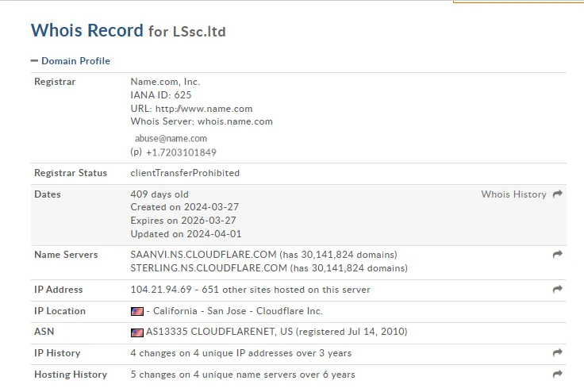Click the clientTransferProhibited registrar status
Image resolution: width=584 pixels, height=392 pixels.
[185, 173]
